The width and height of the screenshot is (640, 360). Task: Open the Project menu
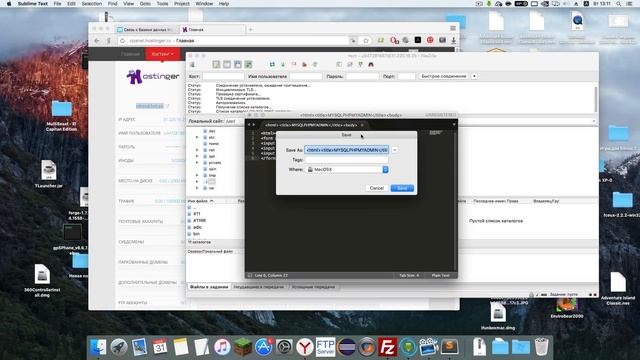point(182,4)
